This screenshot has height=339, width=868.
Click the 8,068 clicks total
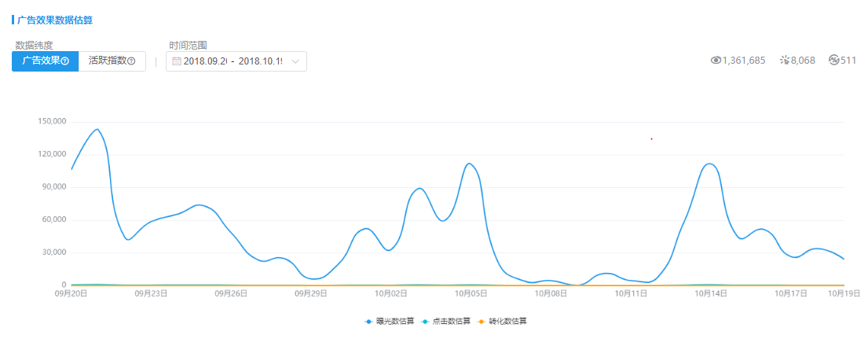[x=804, y=60]
